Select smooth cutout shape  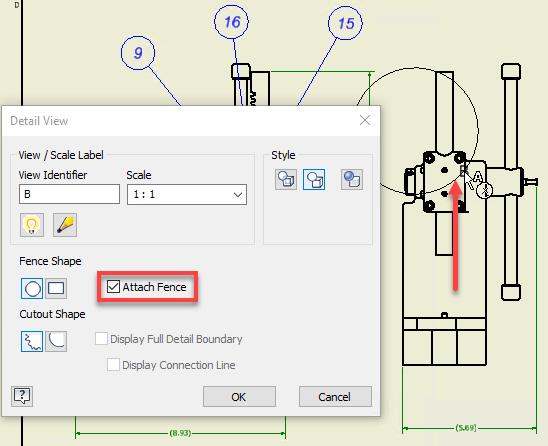click(56, 341)
